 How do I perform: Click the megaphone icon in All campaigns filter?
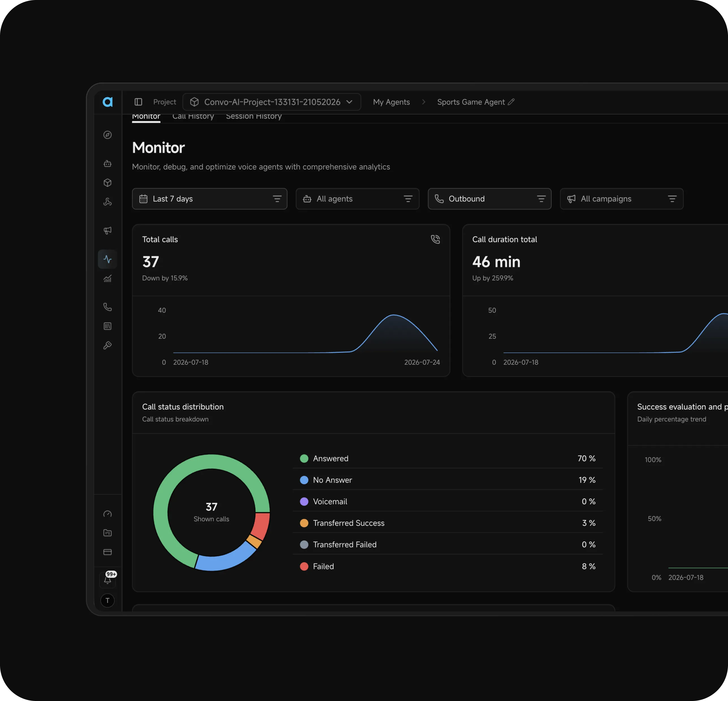(571, 199)
